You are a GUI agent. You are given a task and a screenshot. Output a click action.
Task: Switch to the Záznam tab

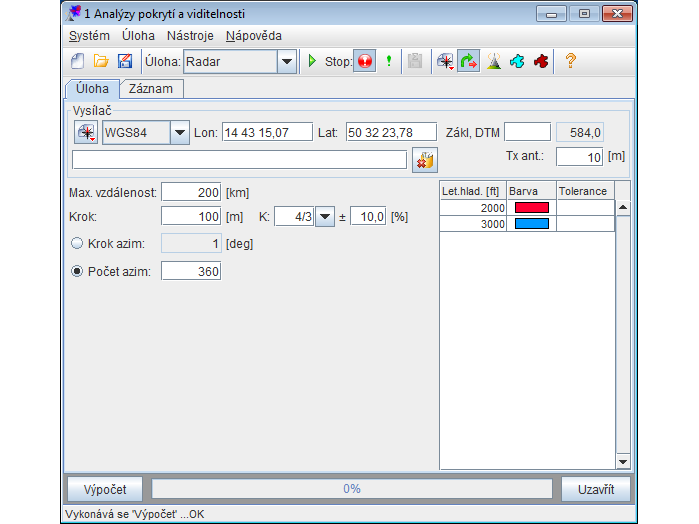pos(151,89)
